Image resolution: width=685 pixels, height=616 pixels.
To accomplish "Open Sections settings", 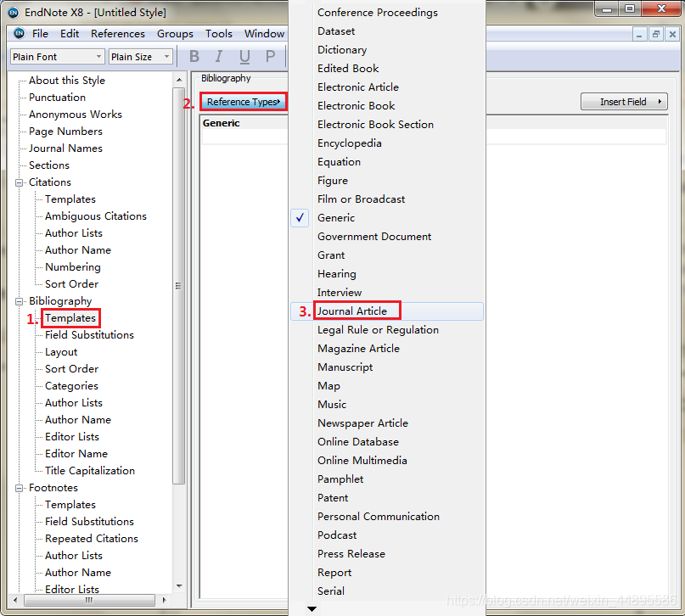I will click(49, 166).
